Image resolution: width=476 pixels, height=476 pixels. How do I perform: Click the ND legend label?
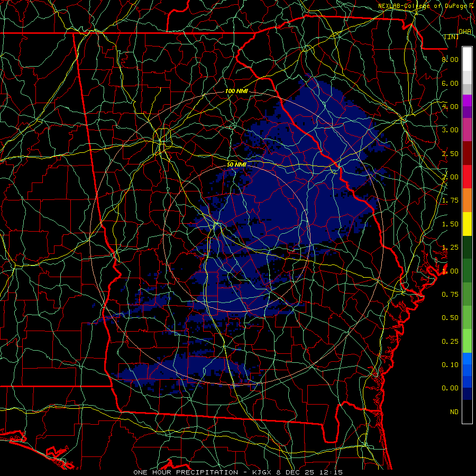(x=454, y=412)
